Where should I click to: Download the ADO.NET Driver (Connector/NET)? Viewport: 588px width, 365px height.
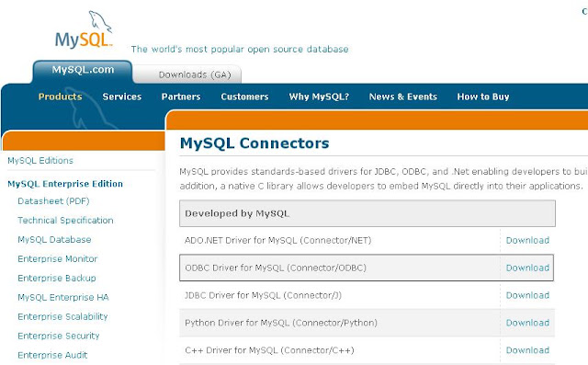527,240
